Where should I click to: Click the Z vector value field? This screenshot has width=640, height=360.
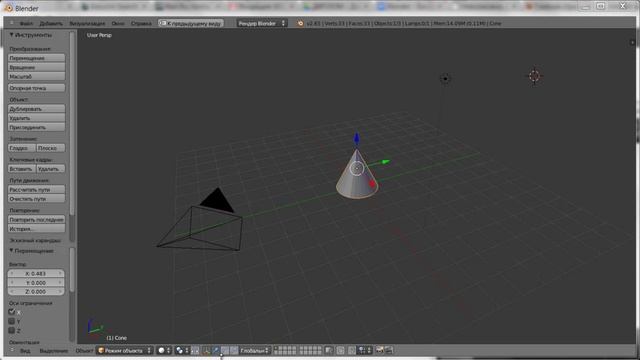(x=36, y=291)
